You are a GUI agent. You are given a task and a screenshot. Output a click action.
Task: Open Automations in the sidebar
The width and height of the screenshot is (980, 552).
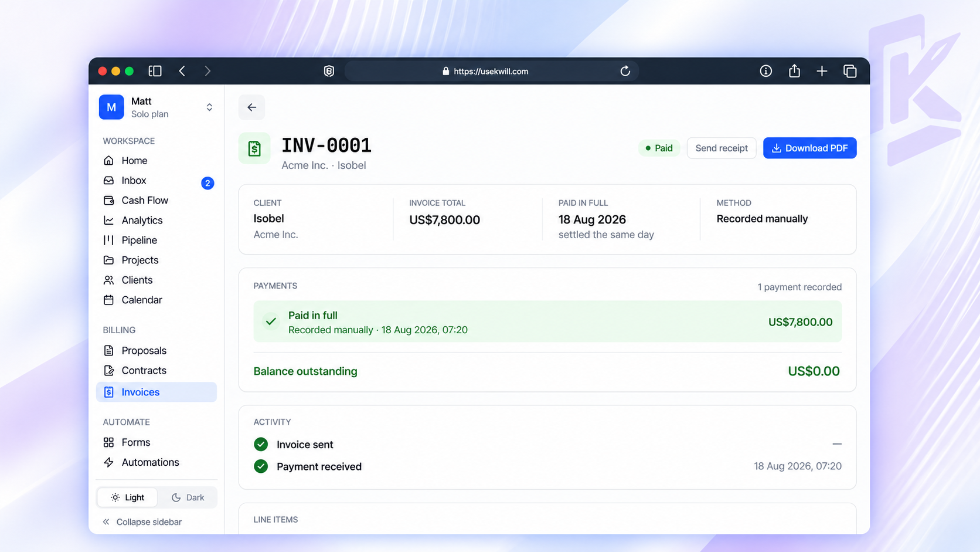156,462
